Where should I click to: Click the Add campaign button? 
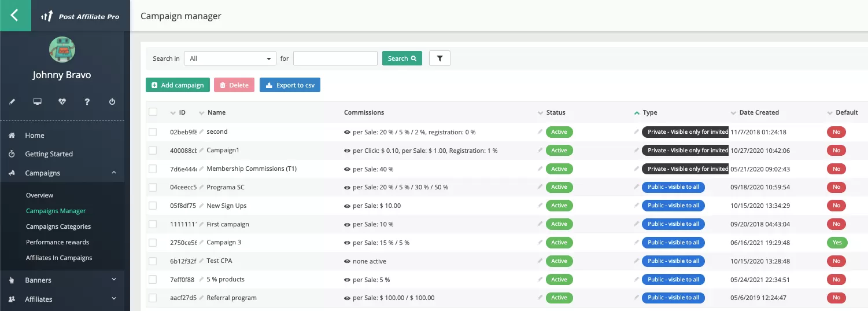pos(178,85)
